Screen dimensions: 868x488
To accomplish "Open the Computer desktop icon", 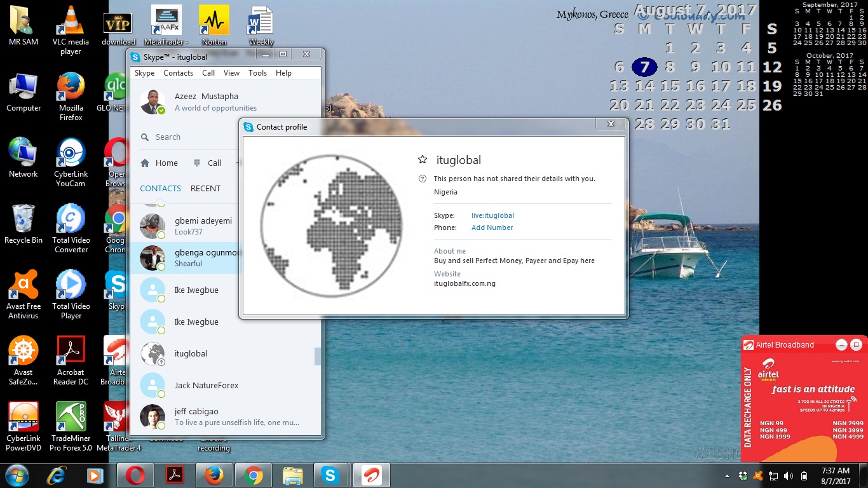I will pos(24,93).
